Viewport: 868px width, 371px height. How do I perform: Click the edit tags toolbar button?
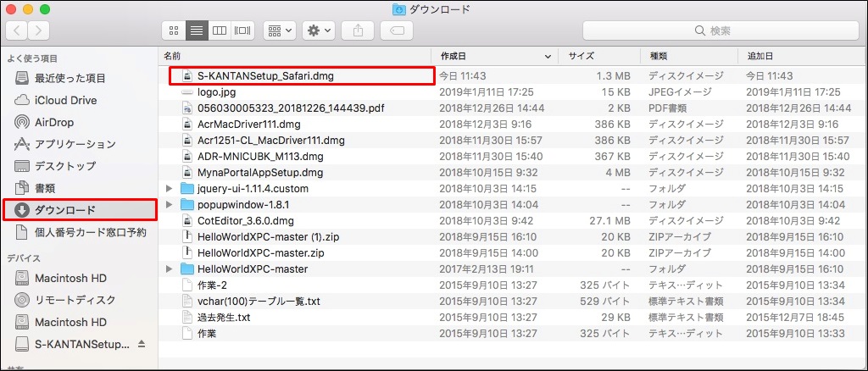click(397, 30)
